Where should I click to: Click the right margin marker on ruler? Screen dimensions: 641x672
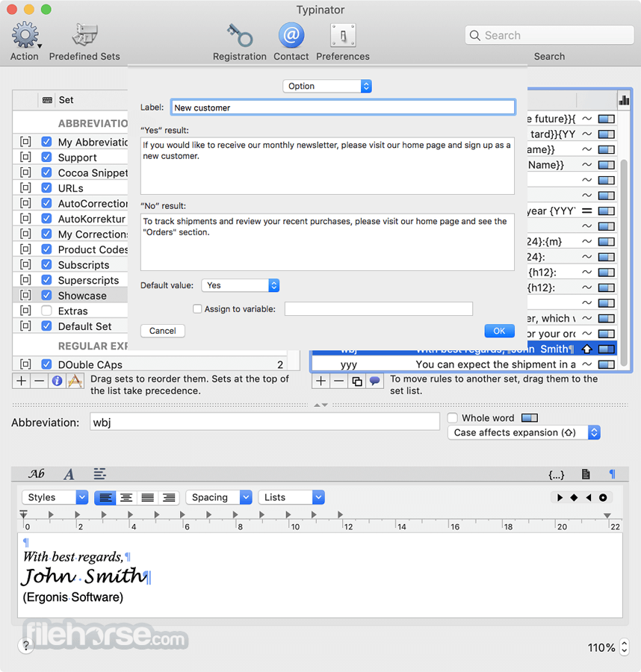click(x=607, y=515)
